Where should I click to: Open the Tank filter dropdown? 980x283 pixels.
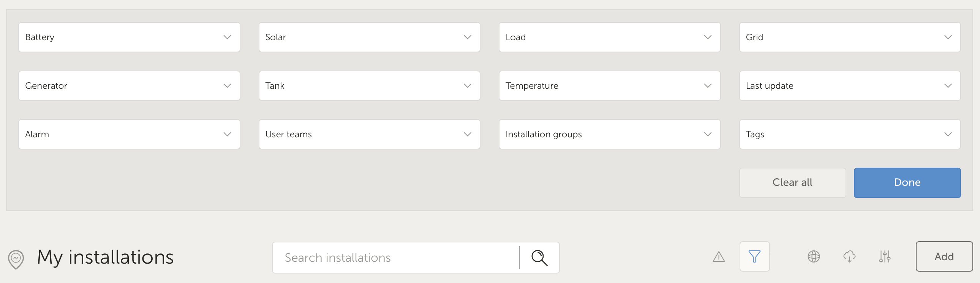point(369,86)
